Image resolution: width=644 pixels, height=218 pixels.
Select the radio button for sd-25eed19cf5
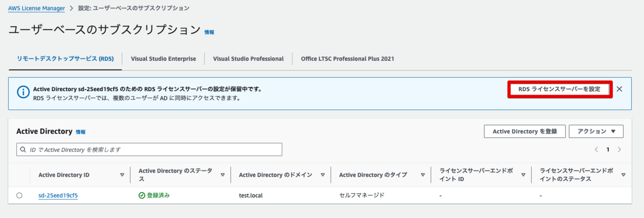tap(19, 195)
